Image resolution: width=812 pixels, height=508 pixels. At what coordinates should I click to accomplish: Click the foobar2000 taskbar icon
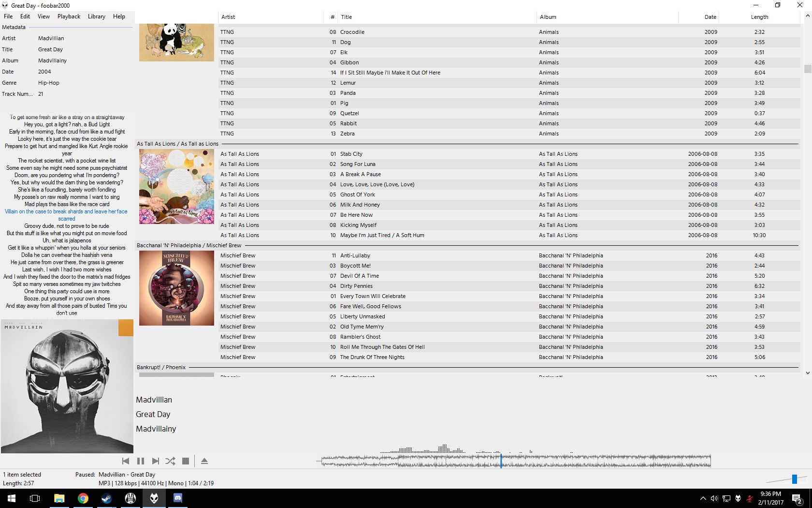(x=154, y=498)
